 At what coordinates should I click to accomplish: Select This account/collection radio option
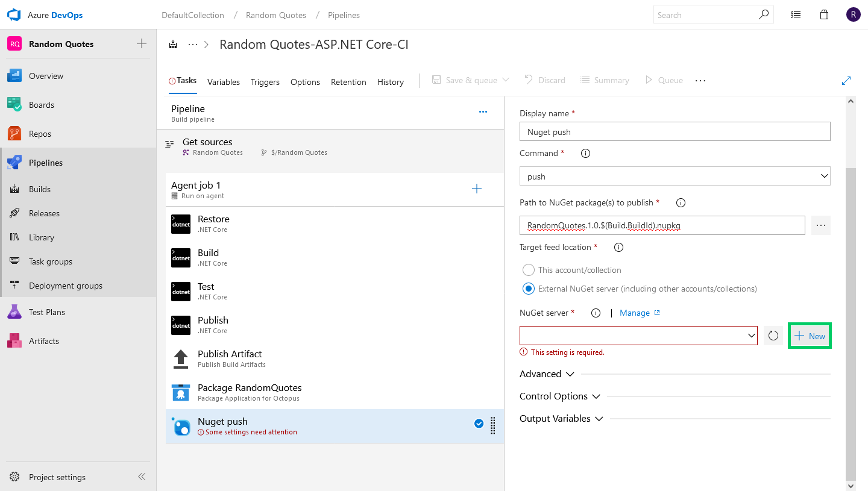pos(529,270)
